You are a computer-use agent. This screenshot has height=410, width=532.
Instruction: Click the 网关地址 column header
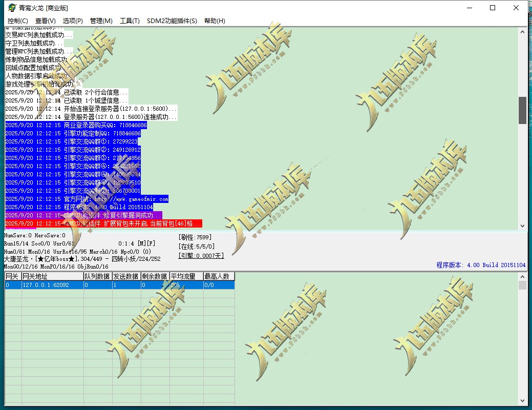[52, 276]
